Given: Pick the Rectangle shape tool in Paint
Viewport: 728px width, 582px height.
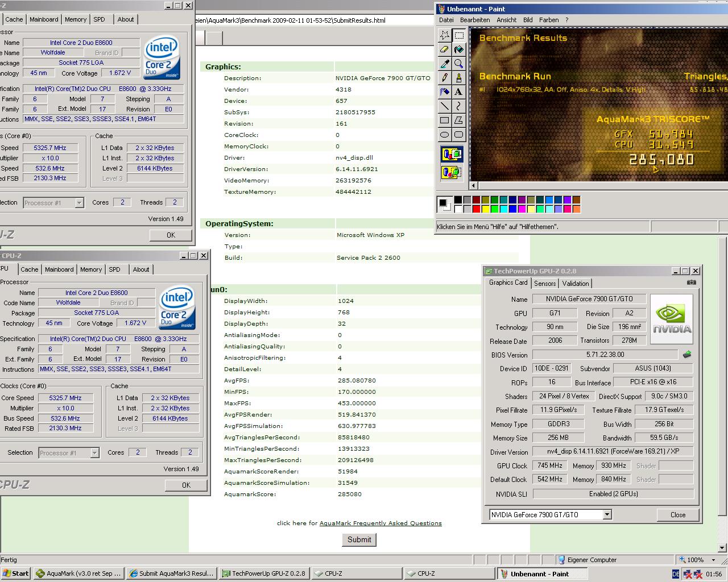Looking at the screenshot, I should coord(445,120).
